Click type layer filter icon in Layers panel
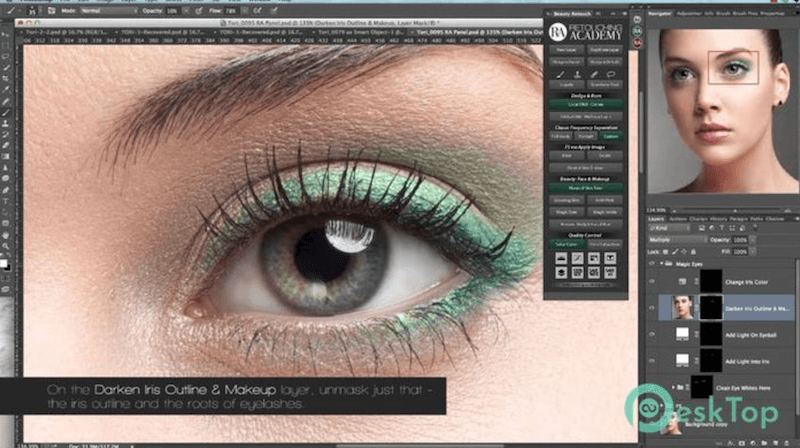The width and height of the screenshot is (800, 448). [722, 228]
